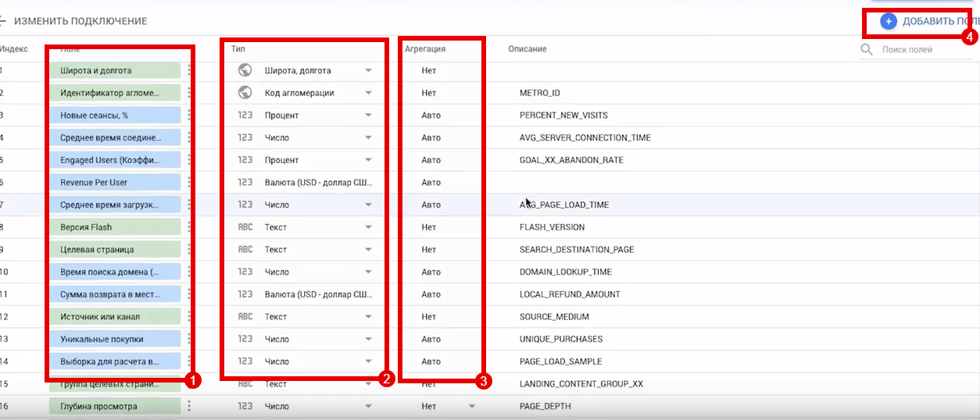
Task: Open three-dot menu for Широта и долгота field
Action: pyautogui.click(x=189, y=70)
